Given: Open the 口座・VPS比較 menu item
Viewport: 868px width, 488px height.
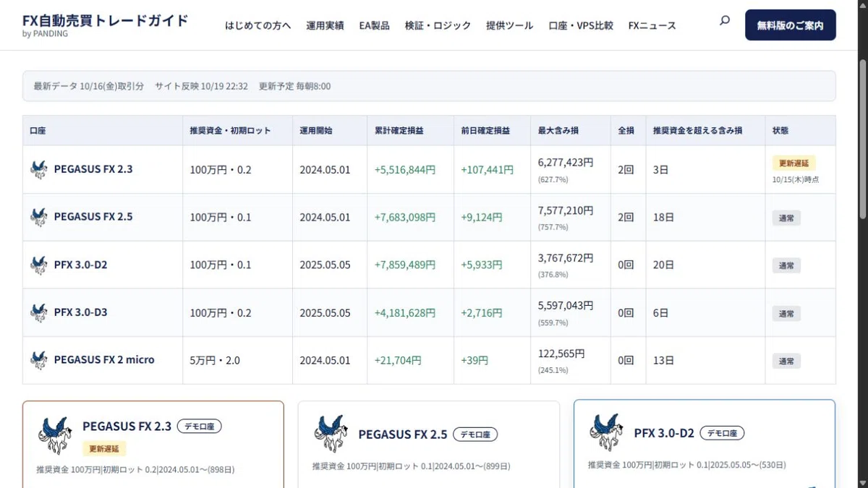Looking at the screenshot, I should click(x=581, y=25).
